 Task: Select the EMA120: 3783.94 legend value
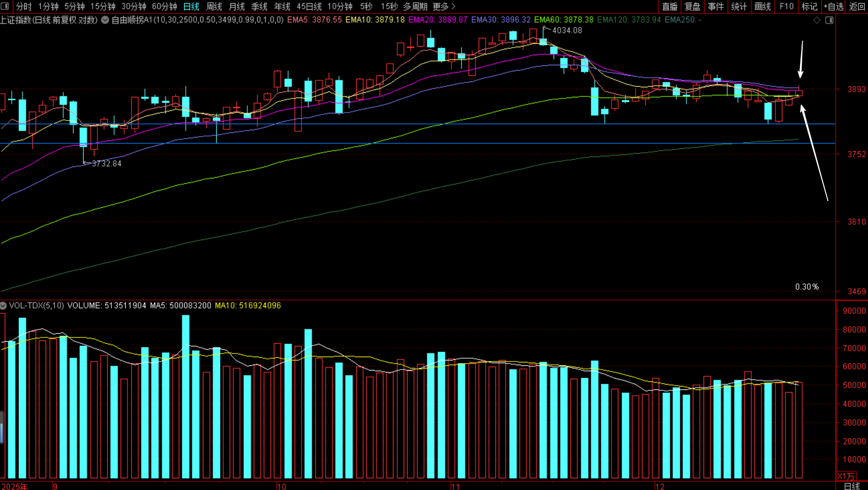[x=629, y=20]
